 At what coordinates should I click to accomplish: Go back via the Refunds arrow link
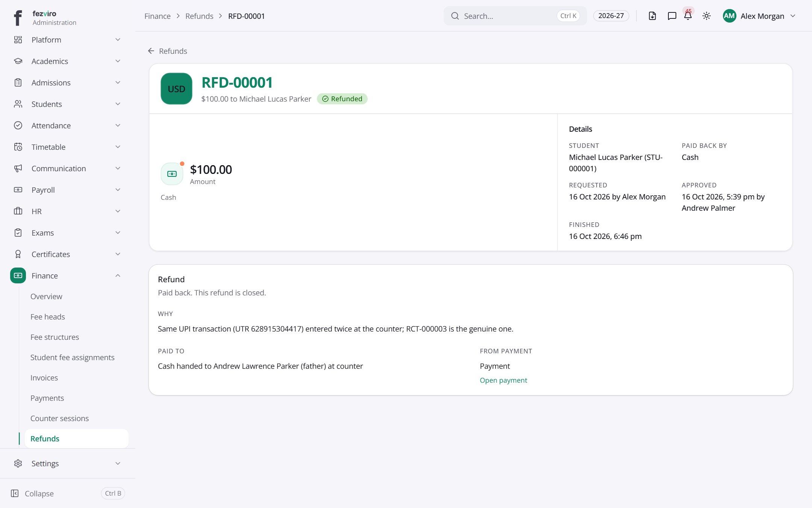tap(167, 51)
